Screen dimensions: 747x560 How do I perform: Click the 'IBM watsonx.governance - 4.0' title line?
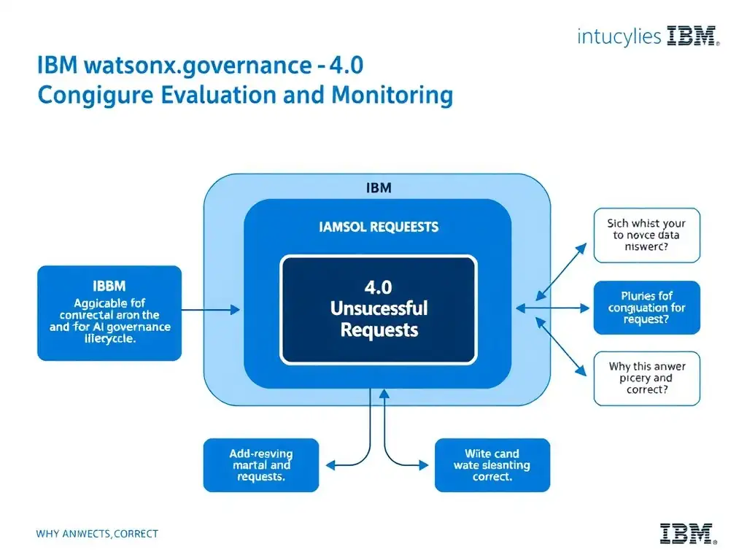(200, 65)
